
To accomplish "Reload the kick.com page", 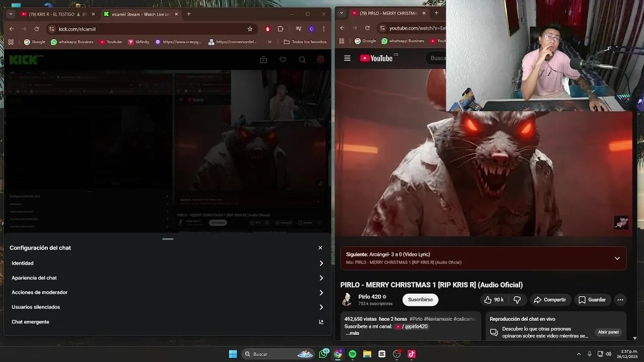I will (37, 29).
